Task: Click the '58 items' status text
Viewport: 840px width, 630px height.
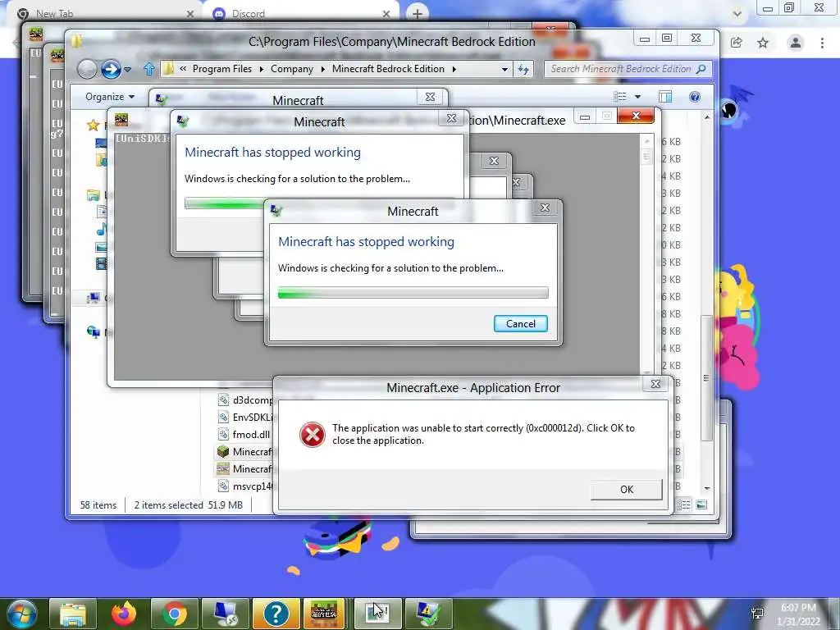Action: click(x=98, y=505)
